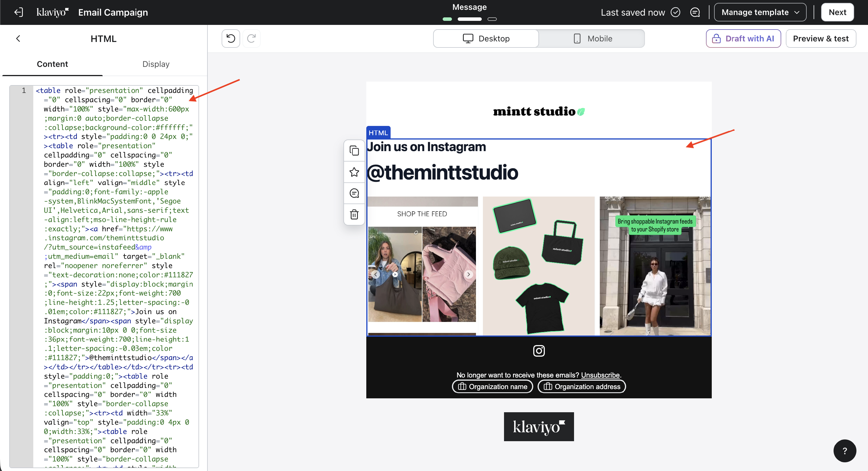Click the Organization name tag
The height and width of the screenshot is (471, 868).
coord(492,386)
